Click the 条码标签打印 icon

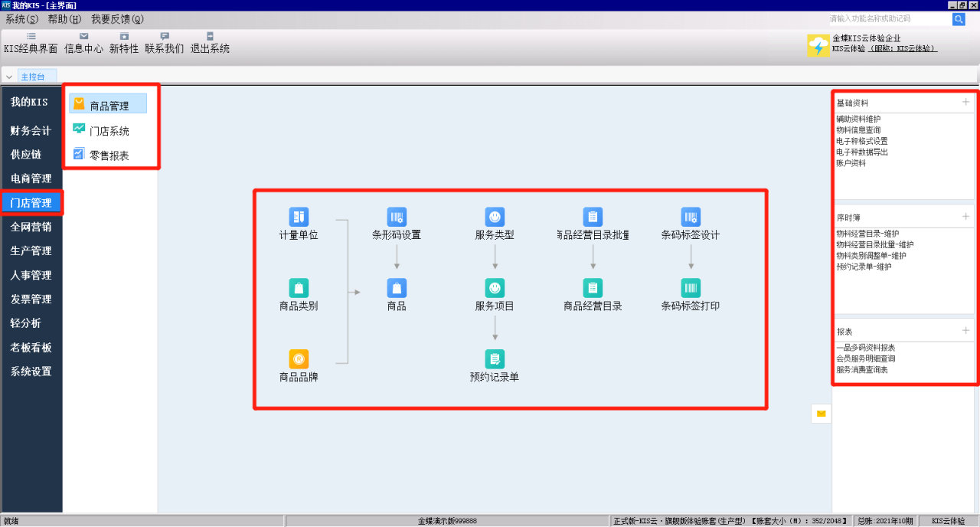(x=691, y=288)
